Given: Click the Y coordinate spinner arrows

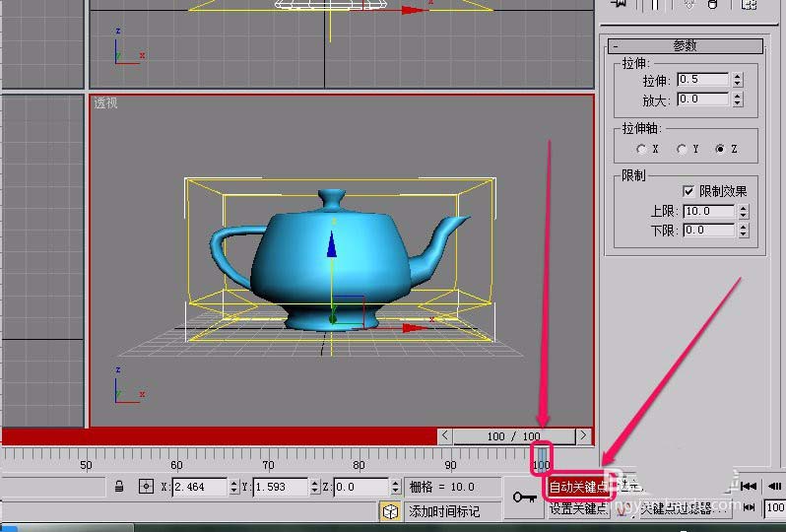Looking at the screenshot, I should tap(315, 487).
